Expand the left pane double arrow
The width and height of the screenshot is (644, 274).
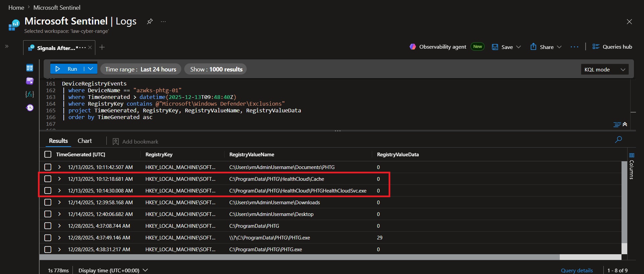click(7, 46)
